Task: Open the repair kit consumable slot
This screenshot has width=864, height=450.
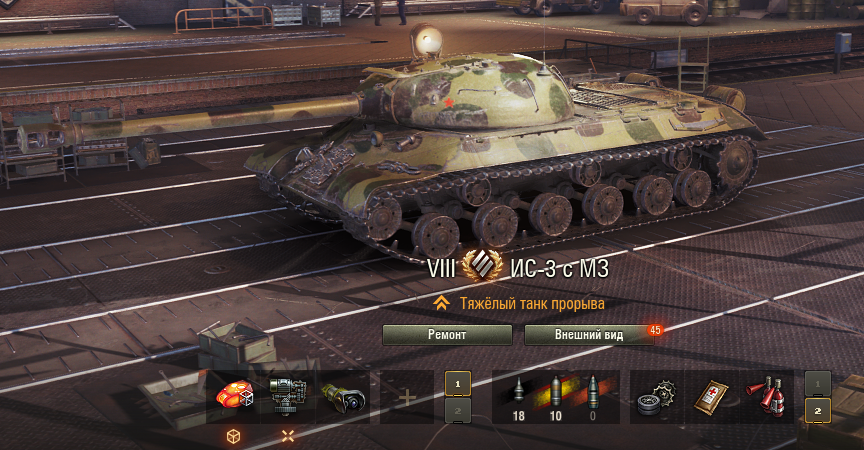Action: 657,397
